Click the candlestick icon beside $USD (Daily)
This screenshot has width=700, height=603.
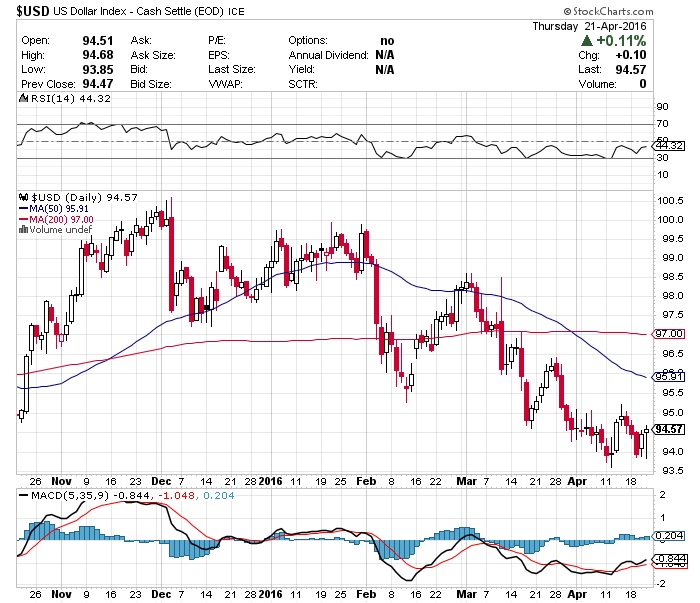(23, 197)
